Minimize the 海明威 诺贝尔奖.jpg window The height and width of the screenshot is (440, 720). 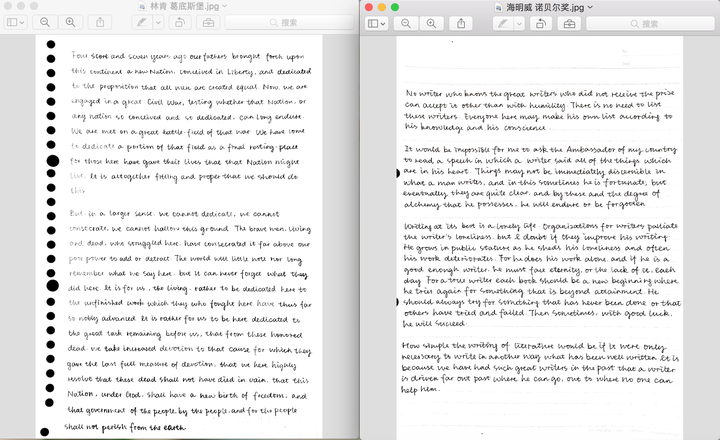[382, 7]
